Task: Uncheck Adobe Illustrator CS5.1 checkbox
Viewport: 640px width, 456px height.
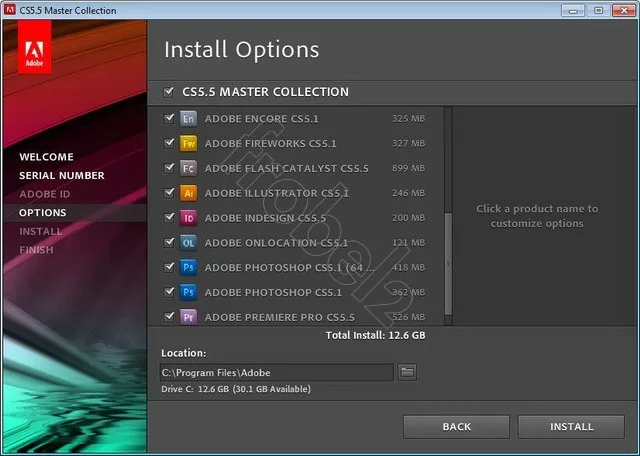Action: click(169, 193)
